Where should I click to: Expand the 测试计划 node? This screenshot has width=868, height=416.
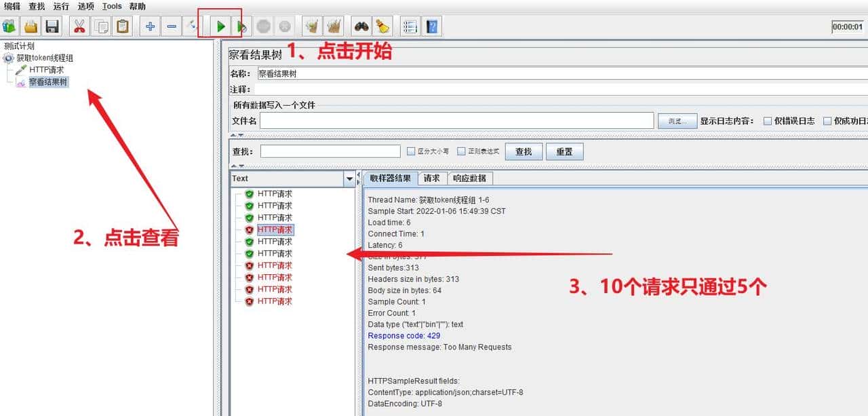pyautogui.click(x=19, y=46)
